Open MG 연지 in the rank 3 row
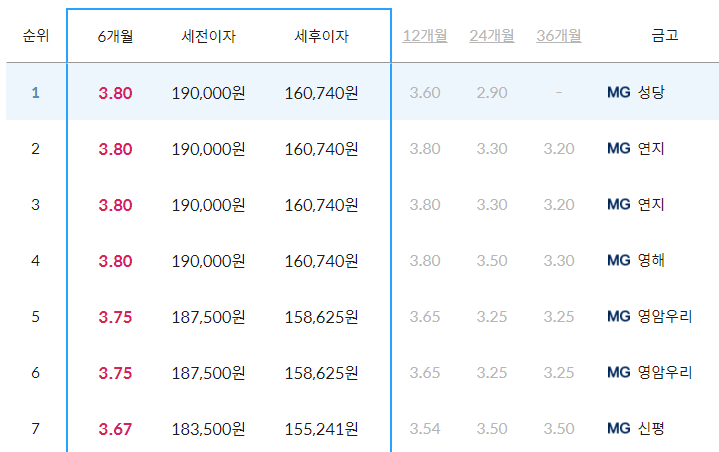Screen dimensions: 719x452 [x=636, y=204]
